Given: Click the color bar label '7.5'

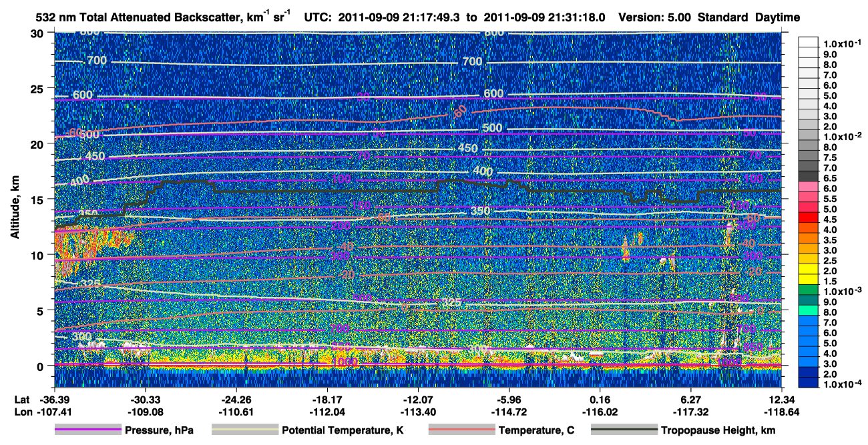Looking at the screenshot, I should pyautogui.click(x=829, y=157).
